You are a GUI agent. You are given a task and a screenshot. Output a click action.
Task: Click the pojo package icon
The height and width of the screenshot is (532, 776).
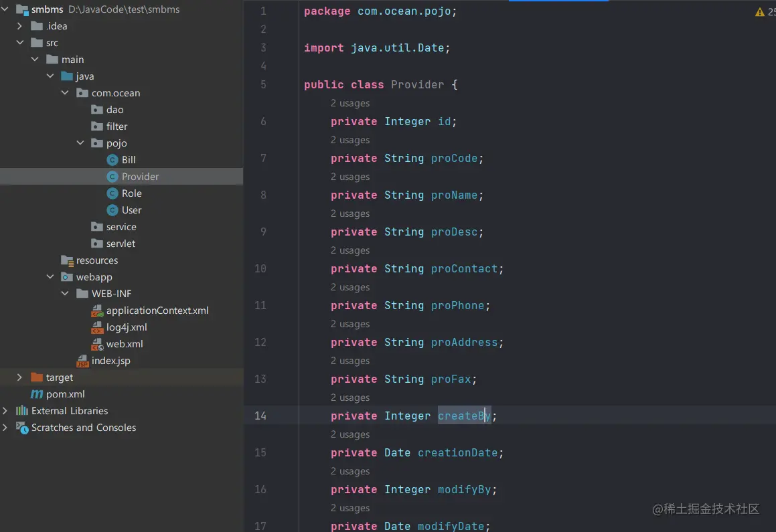(97, 143)
